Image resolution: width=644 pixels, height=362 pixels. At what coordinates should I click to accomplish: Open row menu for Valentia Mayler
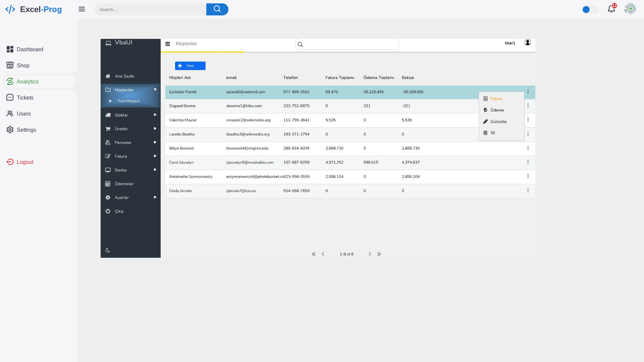click(528, 120)
